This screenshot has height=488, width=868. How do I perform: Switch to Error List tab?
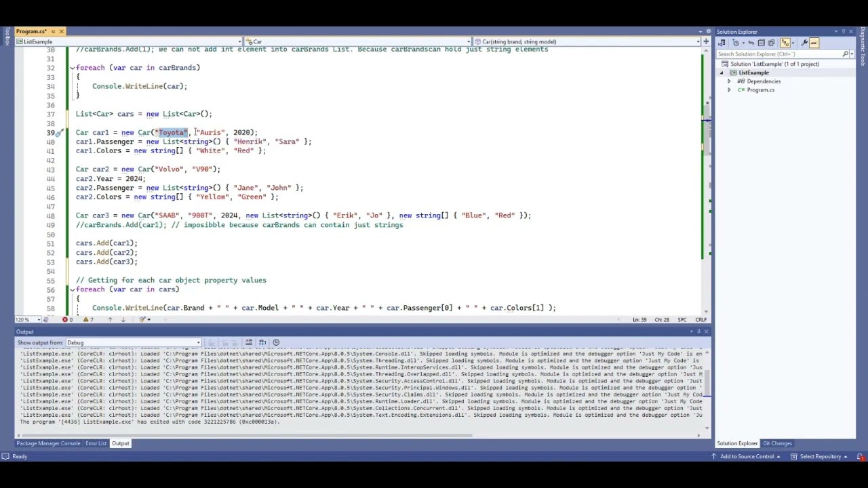[96, 443]
